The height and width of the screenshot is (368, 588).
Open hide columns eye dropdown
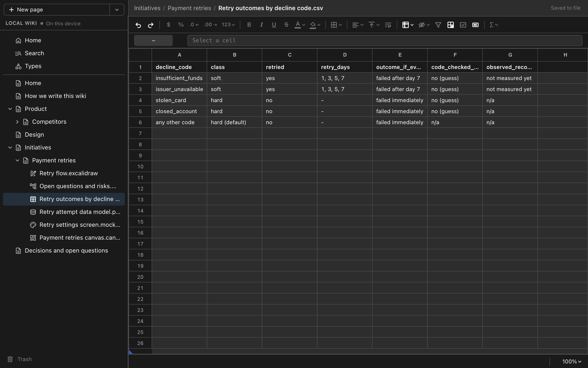424,25
